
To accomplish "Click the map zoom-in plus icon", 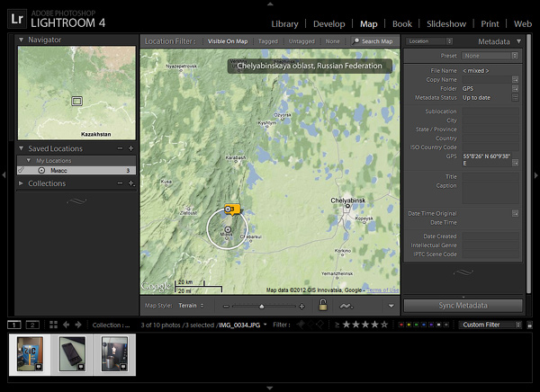I will [x=302, y=306].
